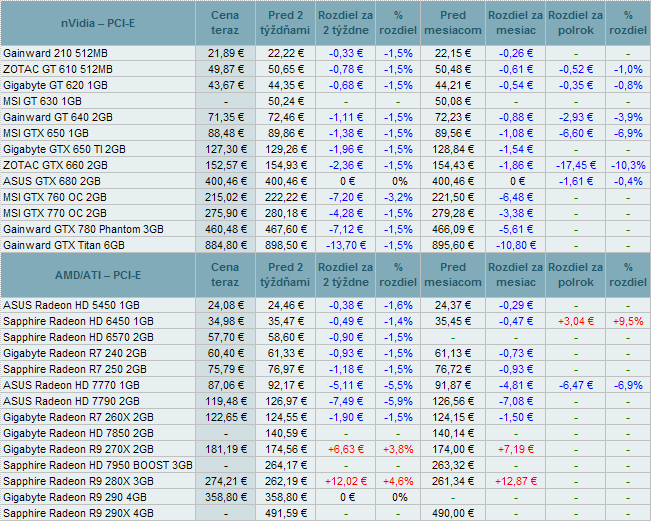Click 'Pred mesiacom' header in AMD/ATI section
The height and width of the screenshot is (521, 651).
click(453, 275)
